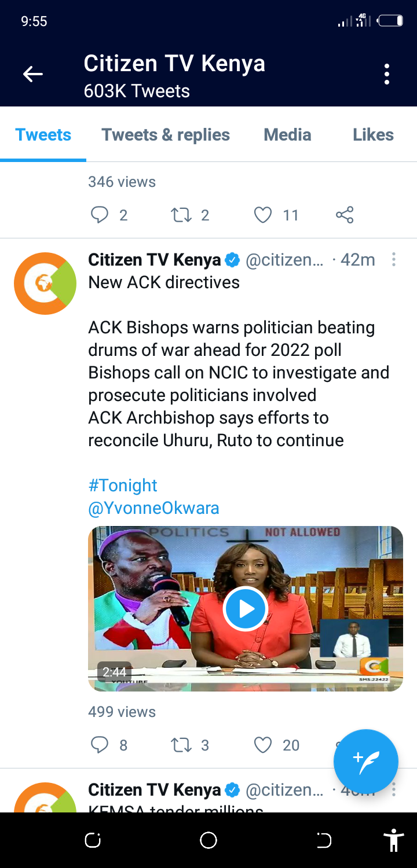Reply to the tweet with 8 comments

(x=100, y=745)
